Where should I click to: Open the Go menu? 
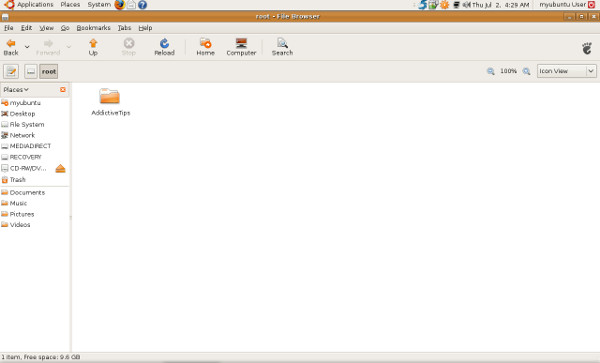point(65,28)
